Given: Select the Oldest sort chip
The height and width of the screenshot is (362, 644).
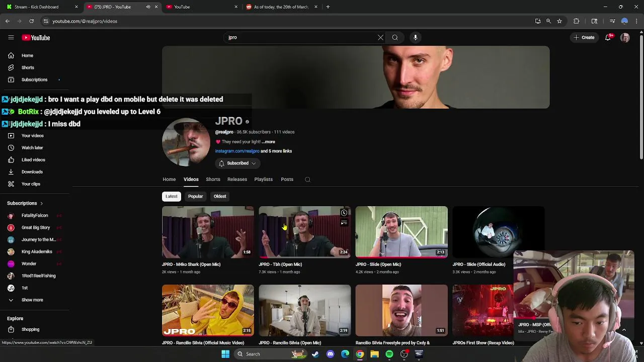Looking at the screenshot, I should [220, 197].
